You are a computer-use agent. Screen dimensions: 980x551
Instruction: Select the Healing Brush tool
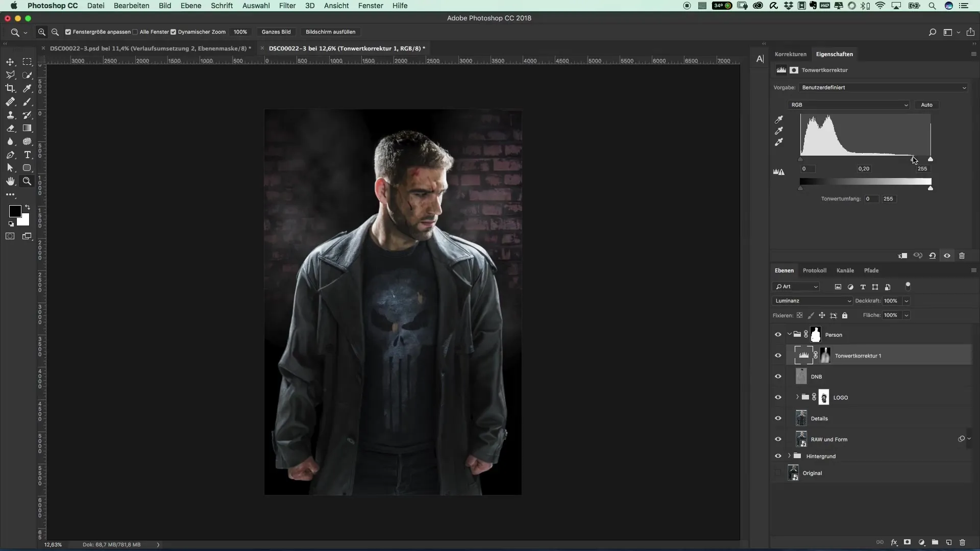click(10, 102)
